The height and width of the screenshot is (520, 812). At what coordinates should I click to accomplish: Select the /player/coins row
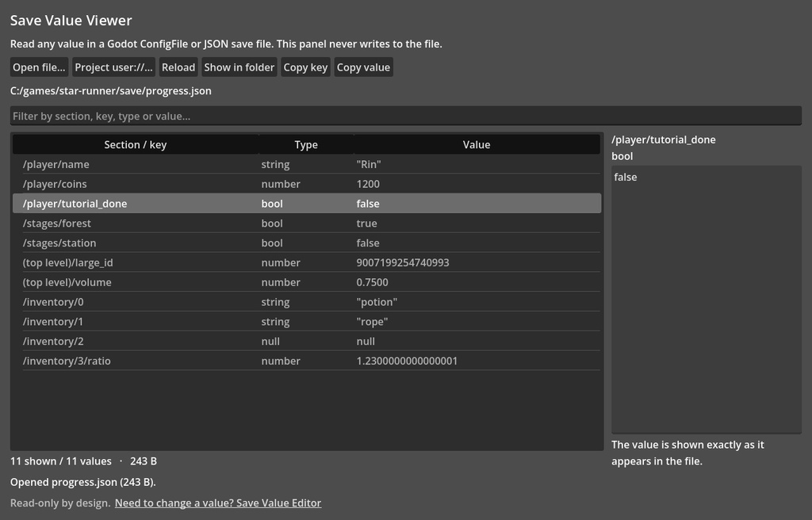point(307,184)
